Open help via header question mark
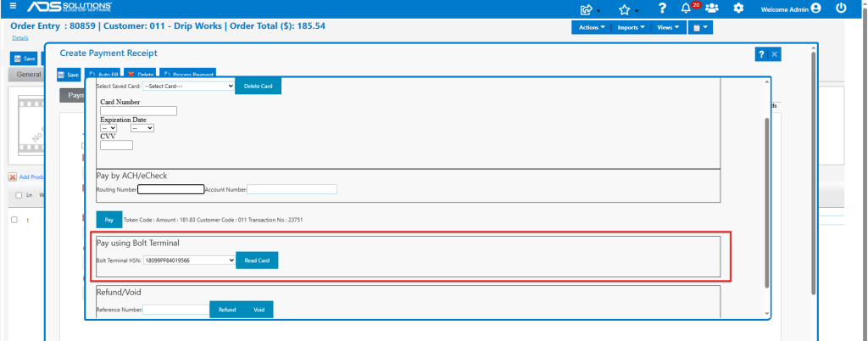The image size is (868, 341). pyautogui.click(x=662, y=8)
